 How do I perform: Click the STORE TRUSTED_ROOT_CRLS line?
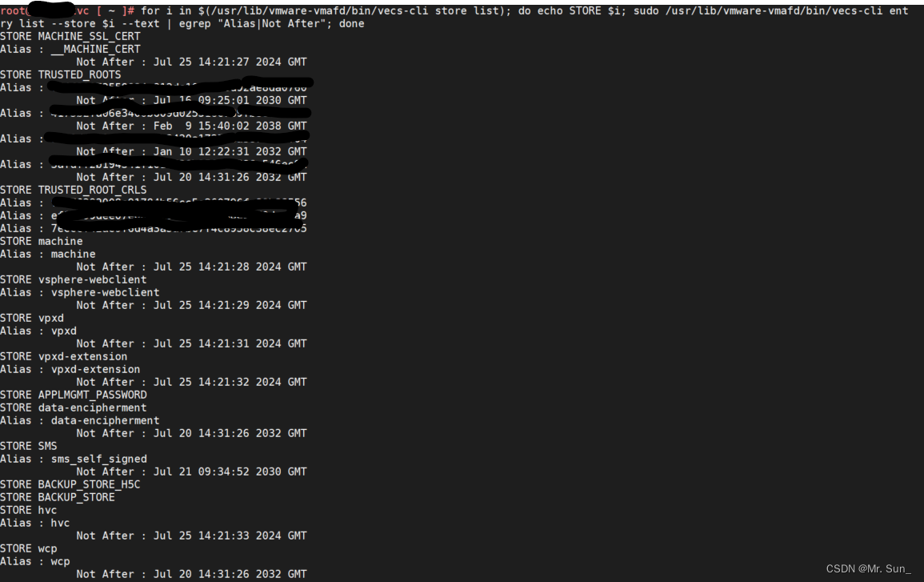point(73,190)
